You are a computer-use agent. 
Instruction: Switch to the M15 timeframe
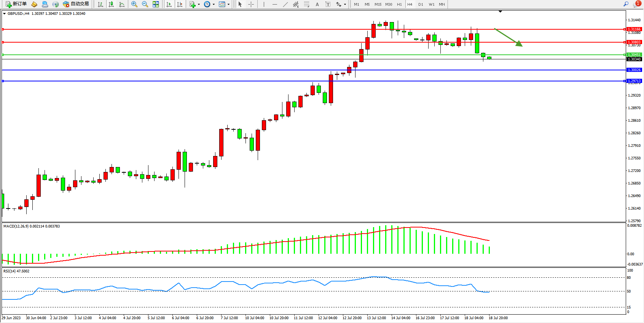378,5
